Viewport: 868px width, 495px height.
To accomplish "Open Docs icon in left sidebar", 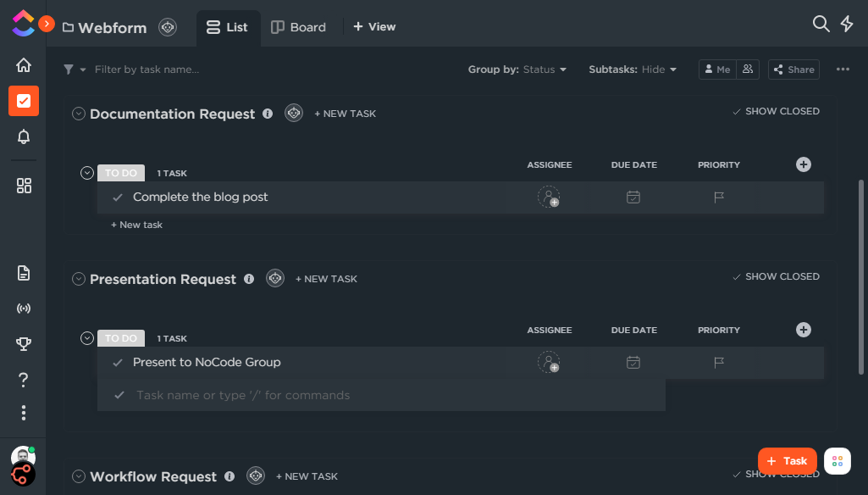I will 24,273.
